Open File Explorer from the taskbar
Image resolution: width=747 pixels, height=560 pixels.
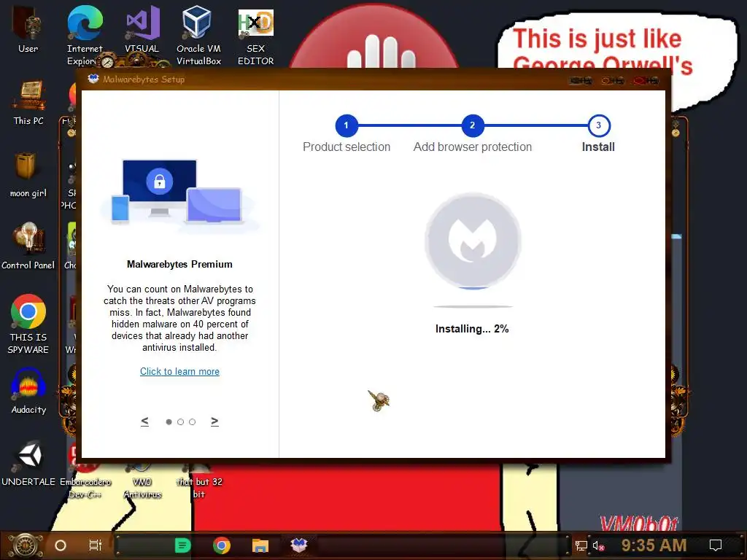pos(260,545)
